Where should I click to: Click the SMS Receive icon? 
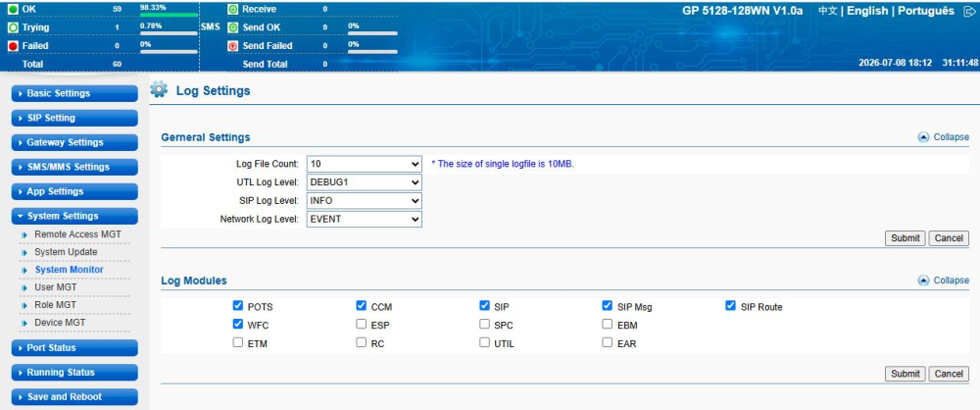click(x=232, y=10)
